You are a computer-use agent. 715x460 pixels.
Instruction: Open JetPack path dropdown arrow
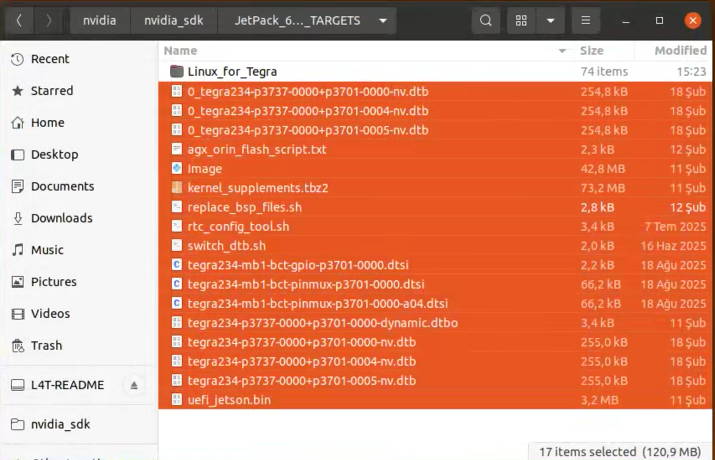[x=383, y=21]
